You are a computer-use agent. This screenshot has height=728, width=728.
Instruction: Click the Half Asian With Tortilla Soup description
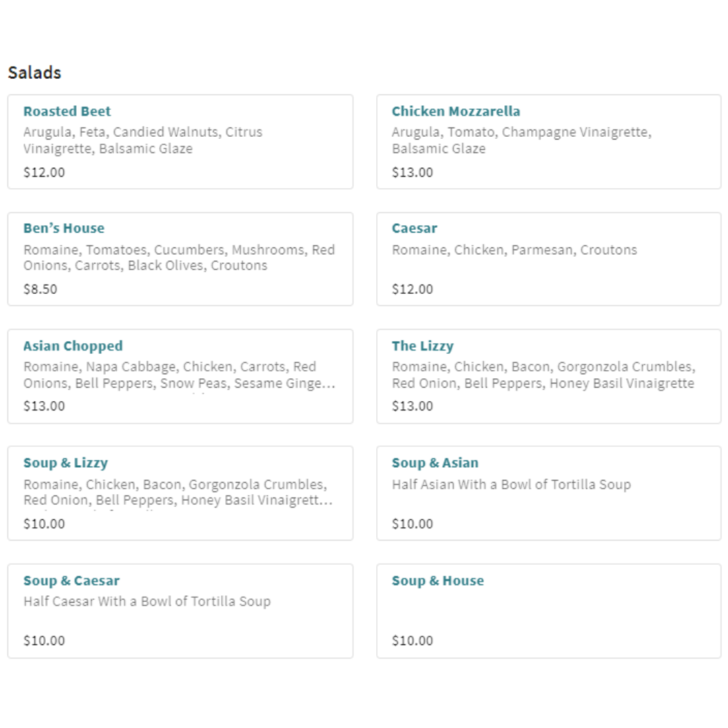(511, 485)
